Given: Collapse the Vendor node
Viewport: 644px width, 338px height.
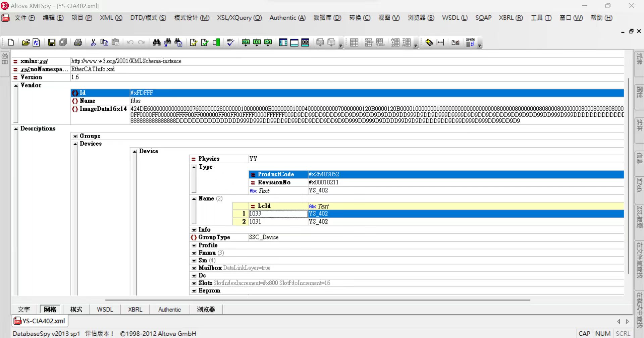Looking at the screenshot, I should pyautogui.click(x=16, y=86).
